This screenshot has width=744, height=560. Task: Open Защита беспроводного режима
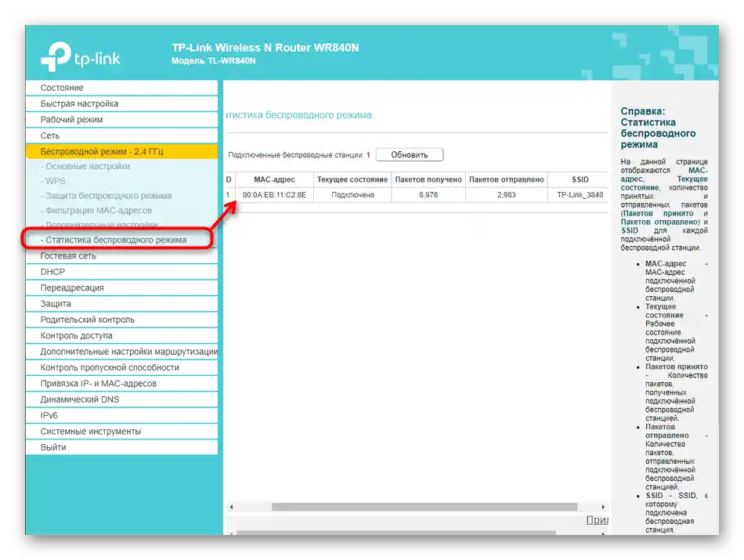[x=107, y=196]
